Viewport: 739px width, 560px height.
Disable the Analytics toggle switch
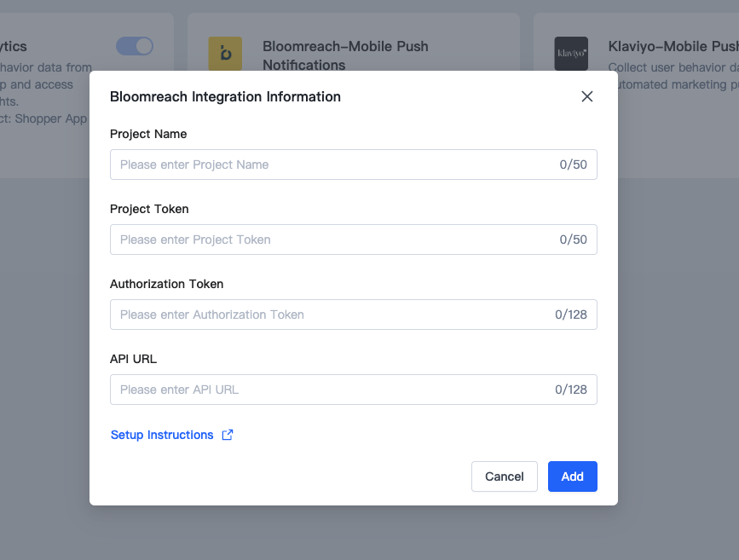point(135,46)
